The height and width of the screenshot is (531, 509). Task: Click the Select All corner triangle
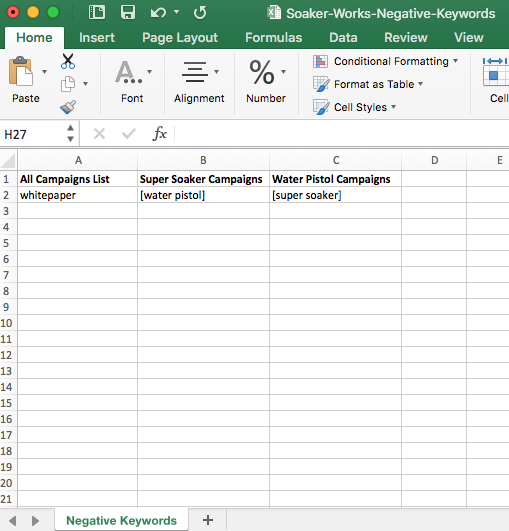point(8,160)
